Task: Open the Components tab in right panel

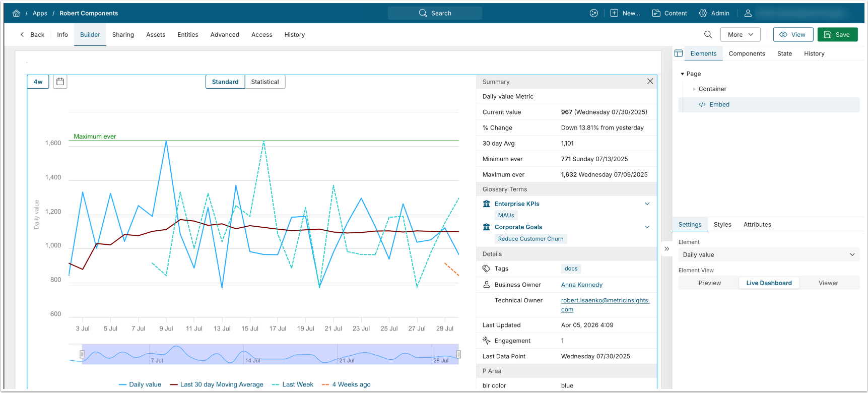Action: tap(747, 53)
